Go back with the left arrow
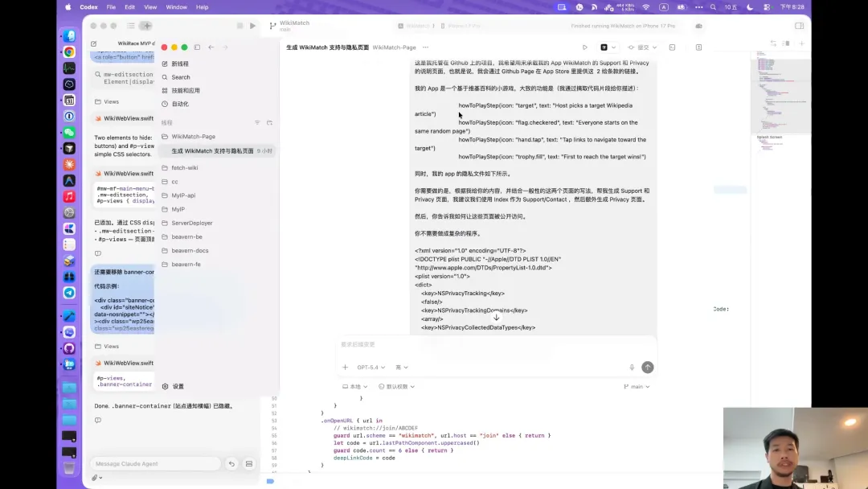This screenshot has width=868, height=489. coord(211,47)
